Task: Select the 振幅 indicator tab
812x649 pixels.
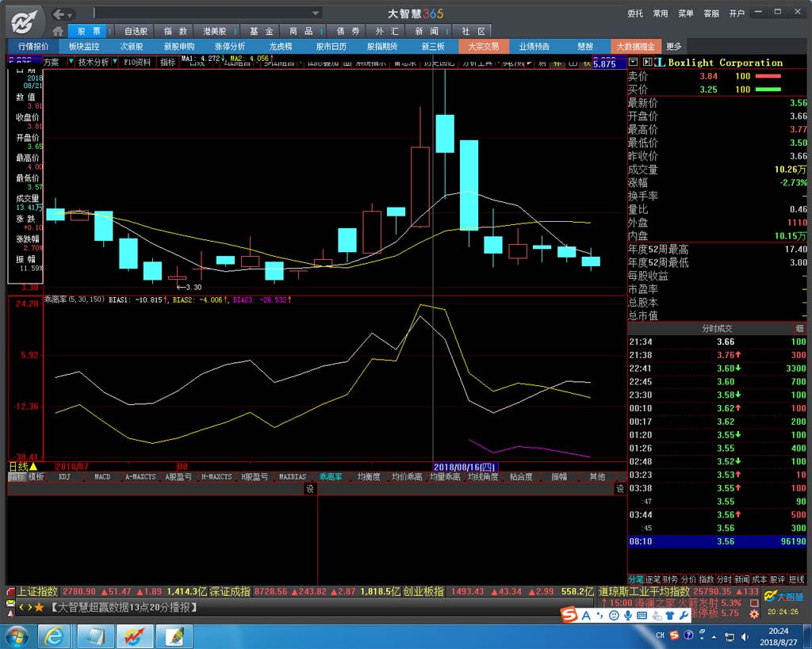Action: pos(559,477)
